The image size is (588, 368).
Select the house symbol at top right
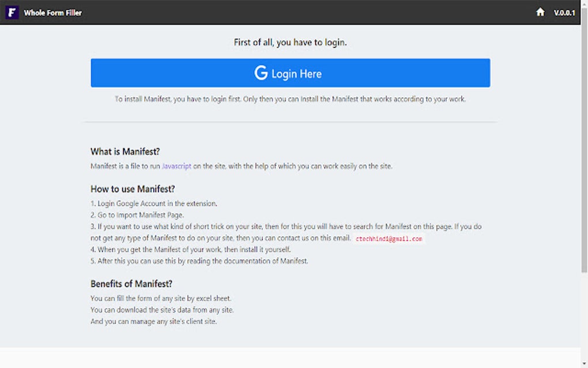tap(540, 12)
